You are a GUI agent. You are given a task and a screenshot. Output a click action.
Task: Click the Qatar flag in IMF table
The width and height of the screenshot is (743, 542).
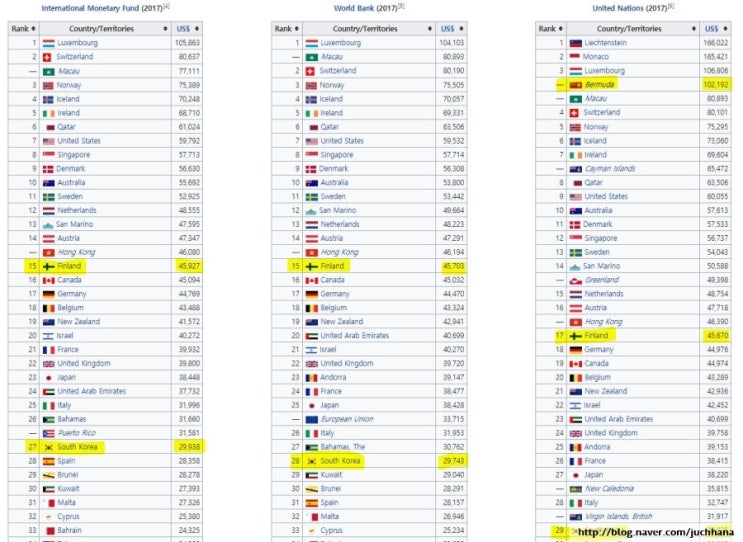click(x=51, y=127)
